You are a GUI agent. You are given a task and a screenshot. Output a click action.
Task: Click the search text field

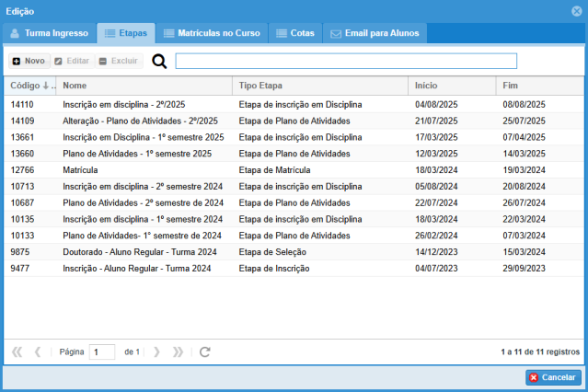[346, 62]
